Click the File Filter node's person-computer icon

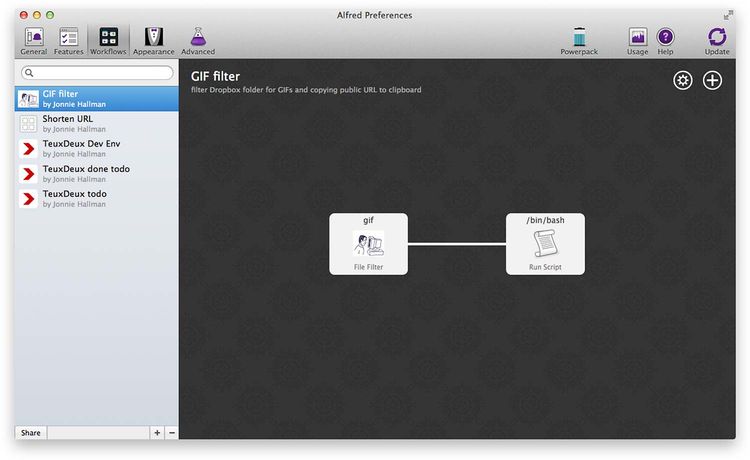(368, 244)
